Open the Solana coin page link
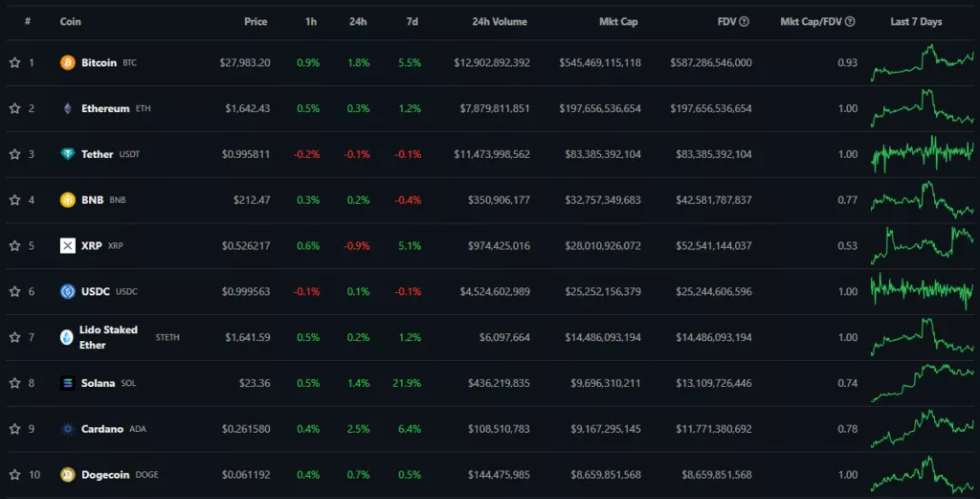The image size is (980, 499). coord(99,383)
